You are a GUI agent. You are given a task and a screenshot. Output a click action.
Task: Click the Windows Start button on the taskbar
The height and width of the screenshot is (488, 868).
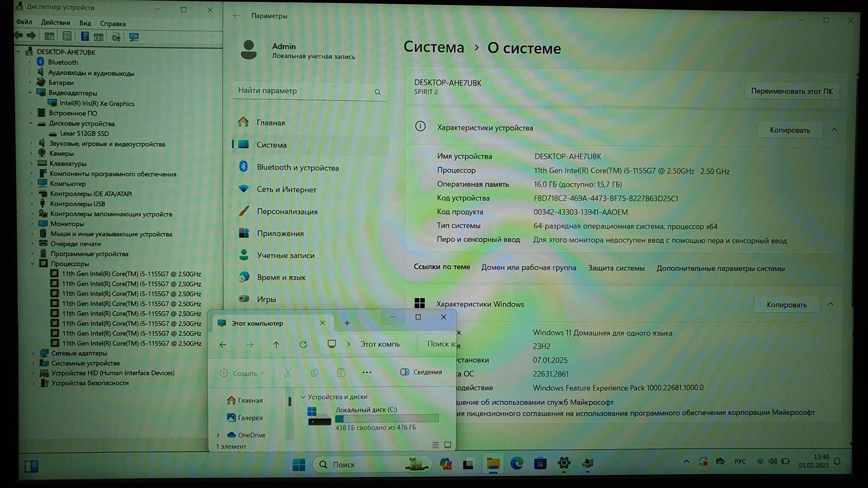[x=299, y=465]
